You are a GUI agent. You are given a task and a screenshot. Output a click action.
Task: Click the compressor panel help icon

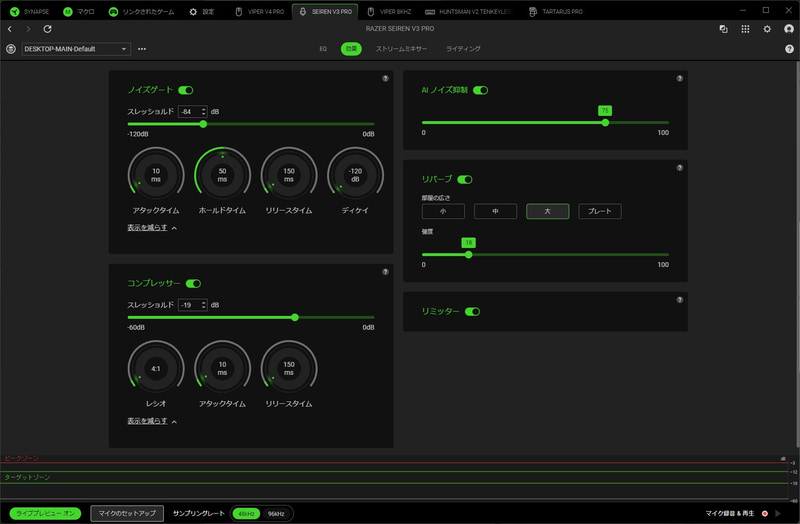385,272
